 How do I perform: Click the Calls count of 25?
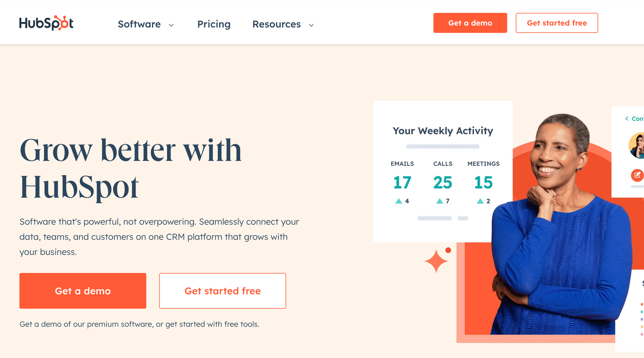click(x=443, y=182)
